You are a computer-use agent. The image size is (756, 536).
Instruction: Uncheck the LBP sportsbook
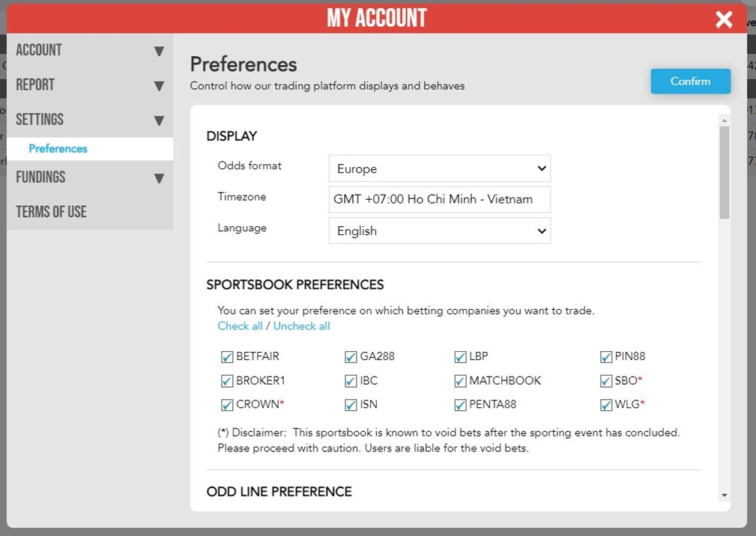pos(460,357)
